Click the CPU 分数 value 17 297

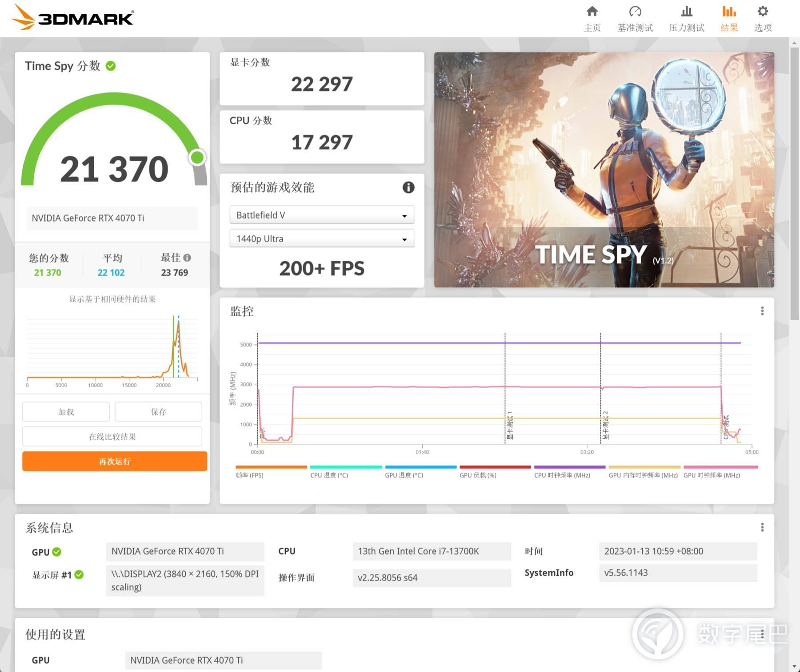322,143
